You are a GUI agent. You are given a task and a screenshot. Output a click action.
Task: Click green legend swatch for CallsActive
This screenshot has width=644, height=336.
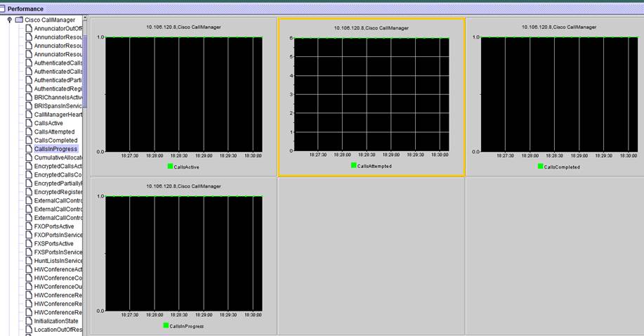170,166
